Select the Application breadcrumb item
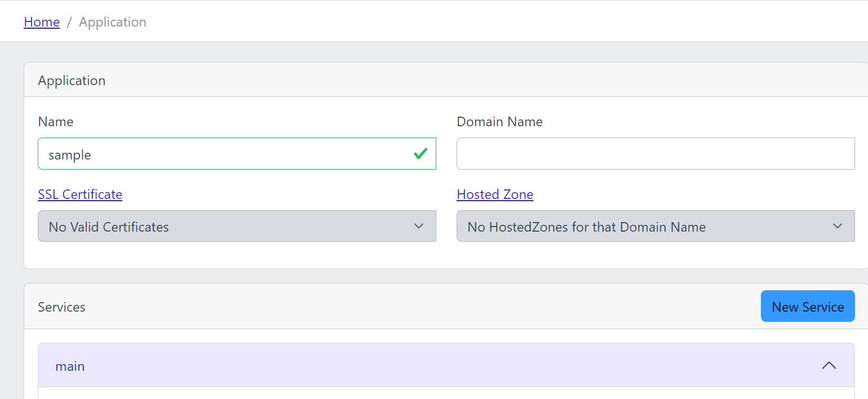Screen dimensions: 868x399 tap(112, 22)
